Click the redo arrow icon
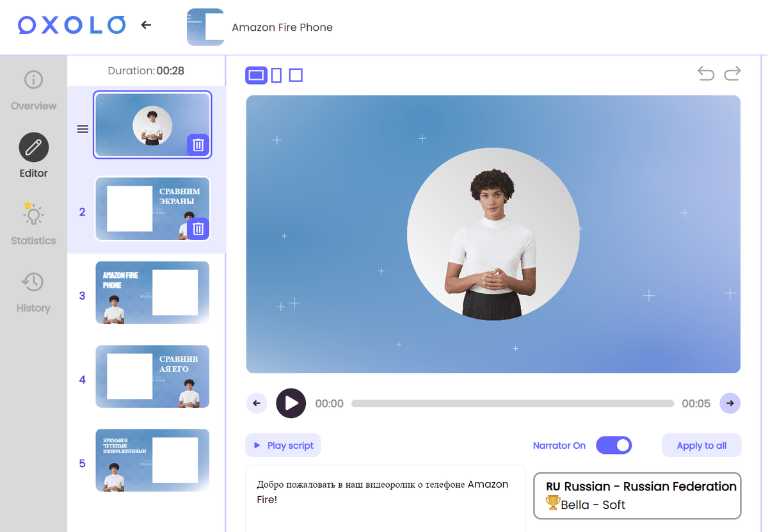768x532 pixels. pos(732,74)
